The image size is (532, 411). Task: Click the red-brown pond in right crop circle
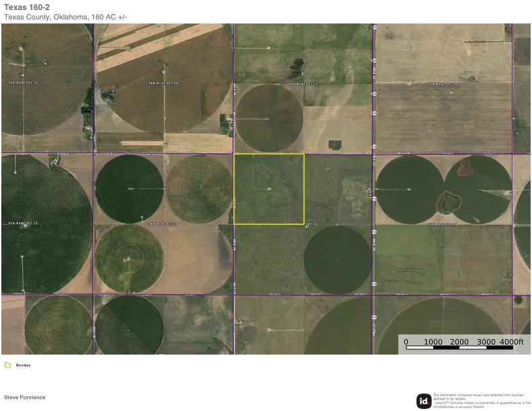(x=465, y=167)
